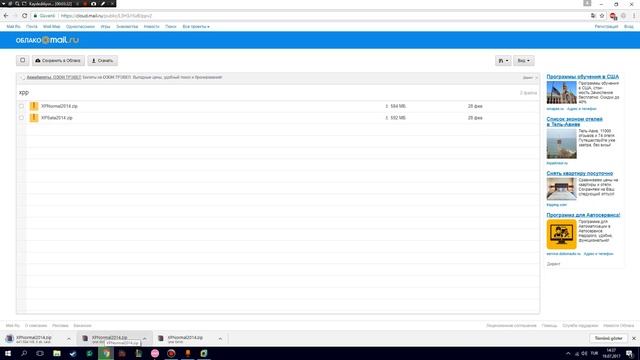Click the camera icon in recorder bar
This screenshot has width=640, height=360.
(x=93, y=4)
